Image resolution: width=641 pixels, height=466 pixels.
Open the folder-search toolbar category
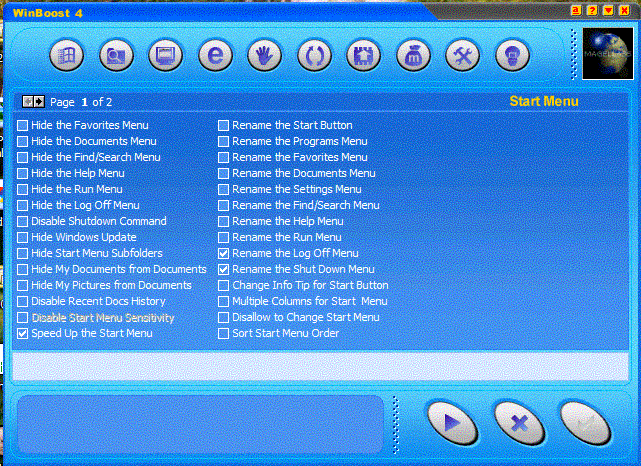point(116,56)
